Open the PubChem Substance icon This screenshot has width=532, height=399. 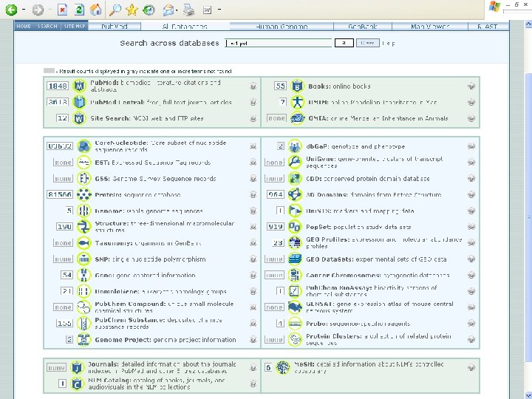[83, 324]
